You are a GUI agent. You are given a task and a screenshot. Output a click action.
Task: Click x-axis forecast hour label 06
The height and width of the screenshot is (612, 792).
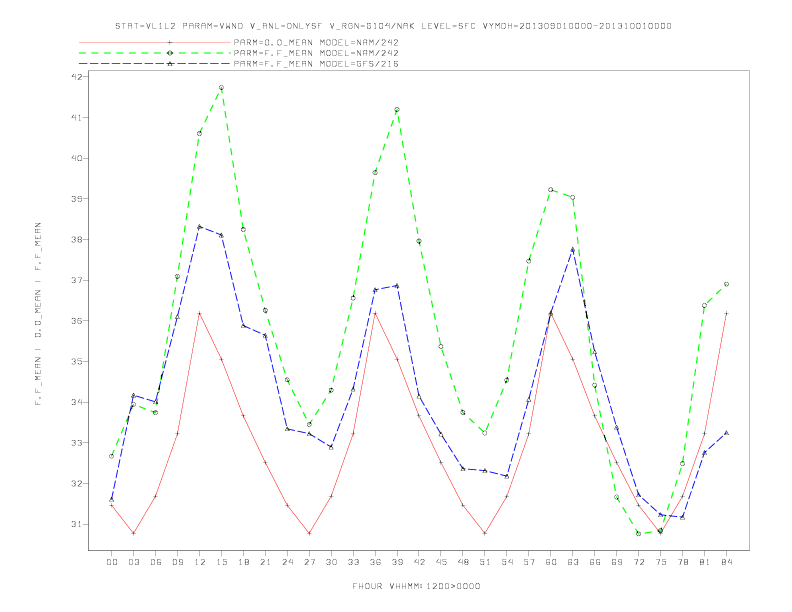pyautogui.click(x=156, y=562)
